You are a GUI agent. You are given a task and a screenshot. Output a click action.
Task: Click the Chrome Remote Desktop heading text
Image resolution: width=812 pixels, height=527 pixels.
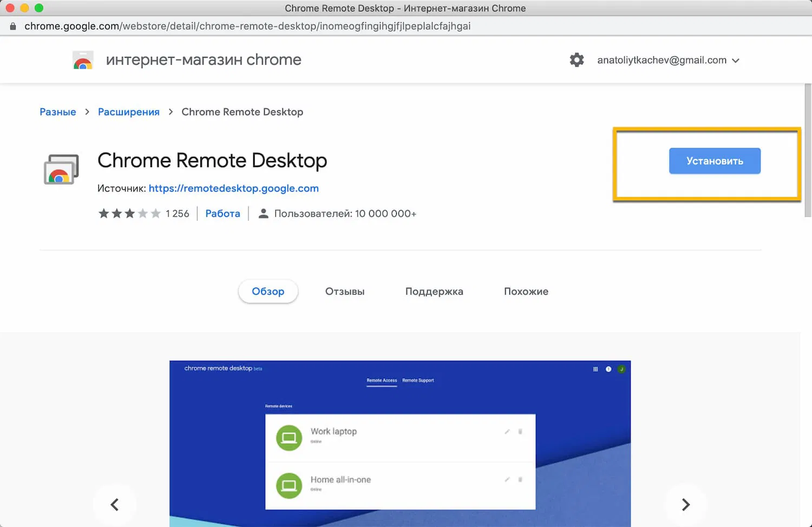[x=212, y=161]
